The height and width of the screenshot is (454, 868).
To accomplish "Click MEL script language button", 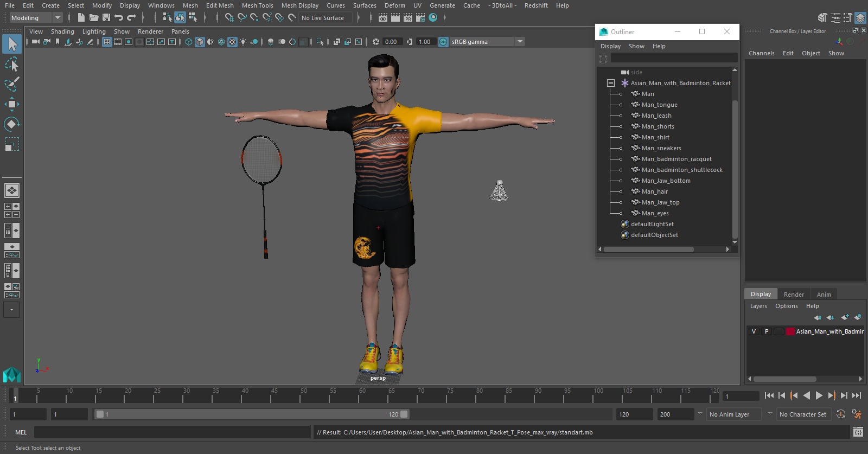I will [21, 432].
